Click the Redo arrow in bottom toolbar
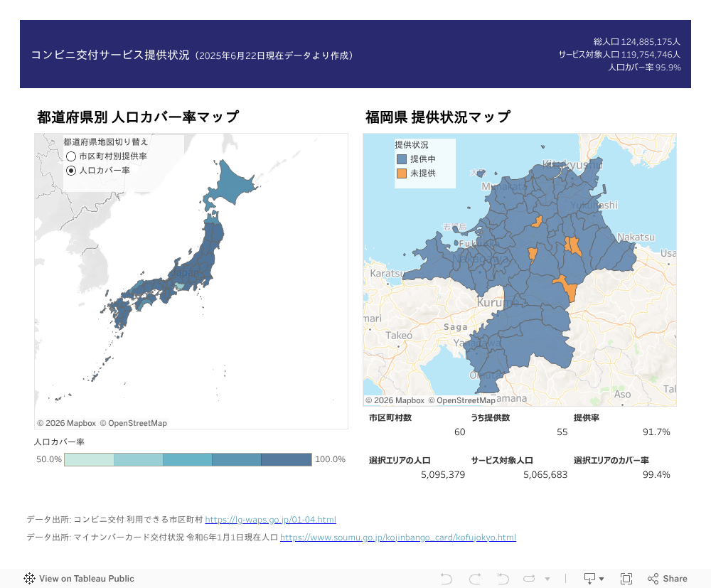Viewport: 711px width, 588px height. [475, 579]
